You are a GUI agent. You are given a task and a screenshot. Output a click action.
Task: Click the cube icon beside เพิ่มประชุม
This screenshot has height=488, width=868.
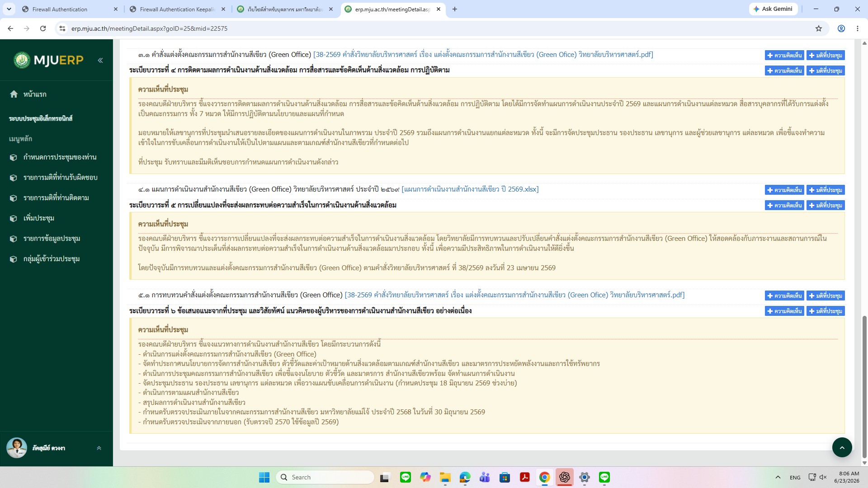click(14, 218)
